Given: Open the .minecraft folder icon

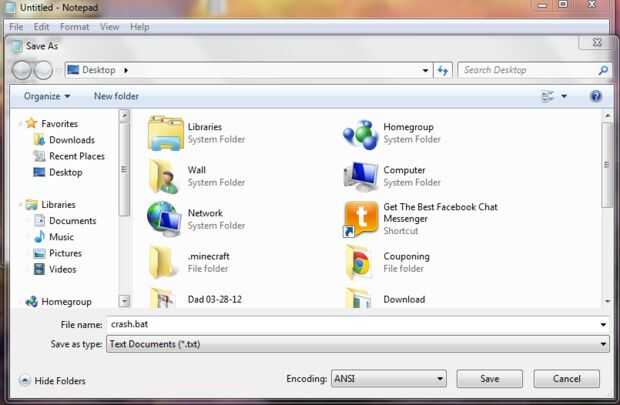Looking at the screenshot, I should tap(162, 262).
